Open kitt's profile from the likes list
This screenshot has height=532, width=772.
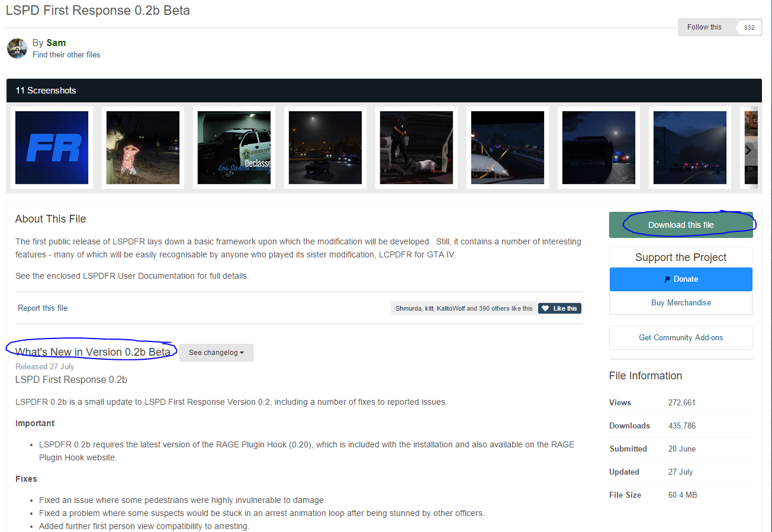[429, 308]
